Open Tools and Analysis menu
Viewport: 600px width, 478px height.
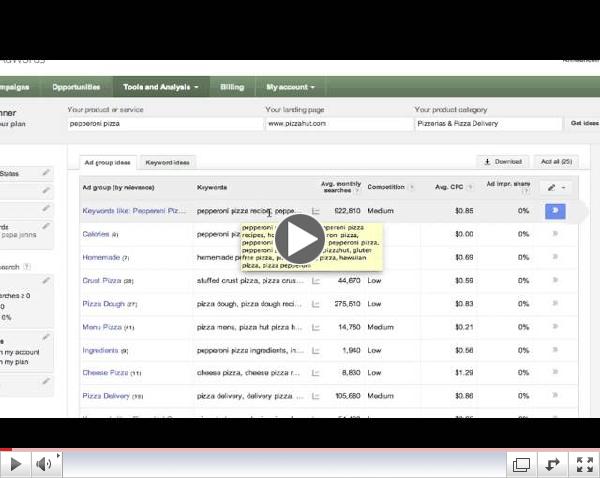(x=161, y=87)
